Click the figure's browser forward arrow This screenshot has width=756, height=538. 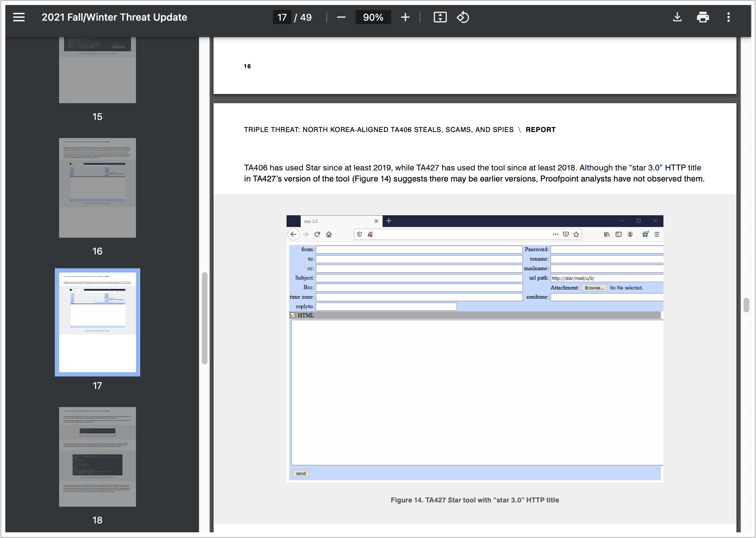[x=305, y=234]
